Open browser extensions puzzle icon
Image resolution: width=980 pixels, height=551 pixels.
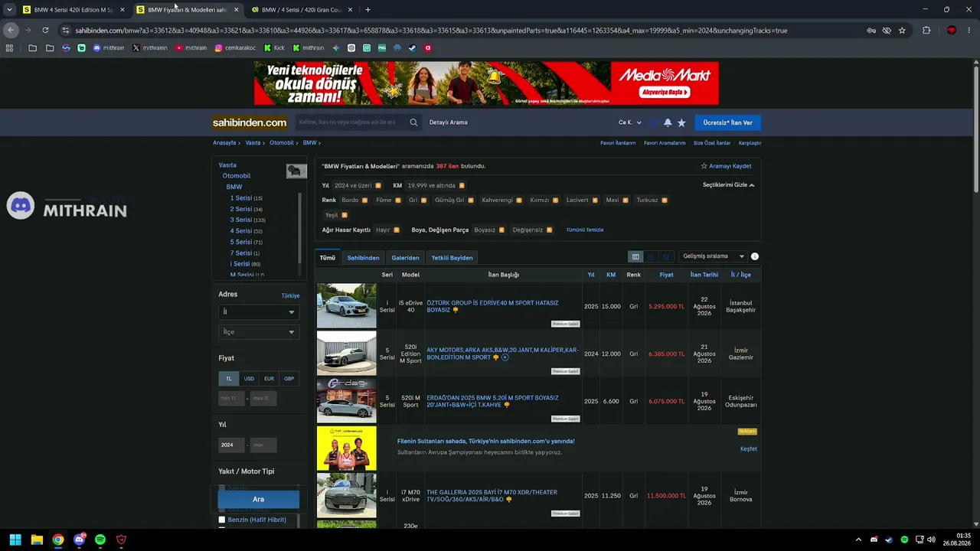(x=926, y=31)
